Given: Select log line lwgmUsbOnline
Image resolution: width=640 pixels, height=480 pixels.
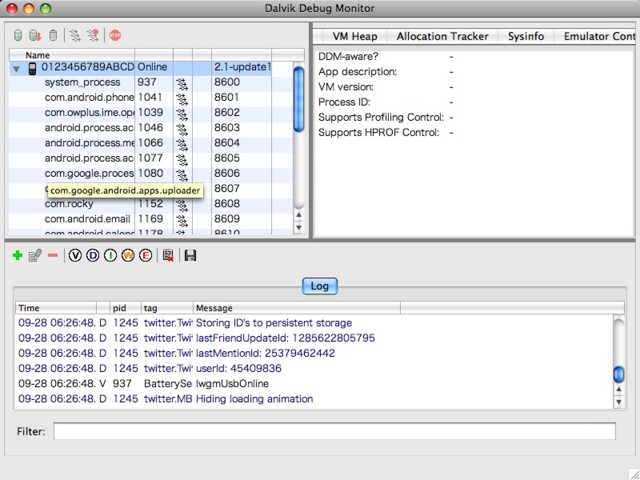Looking at the screenshot, I should [x=313, y=384].
